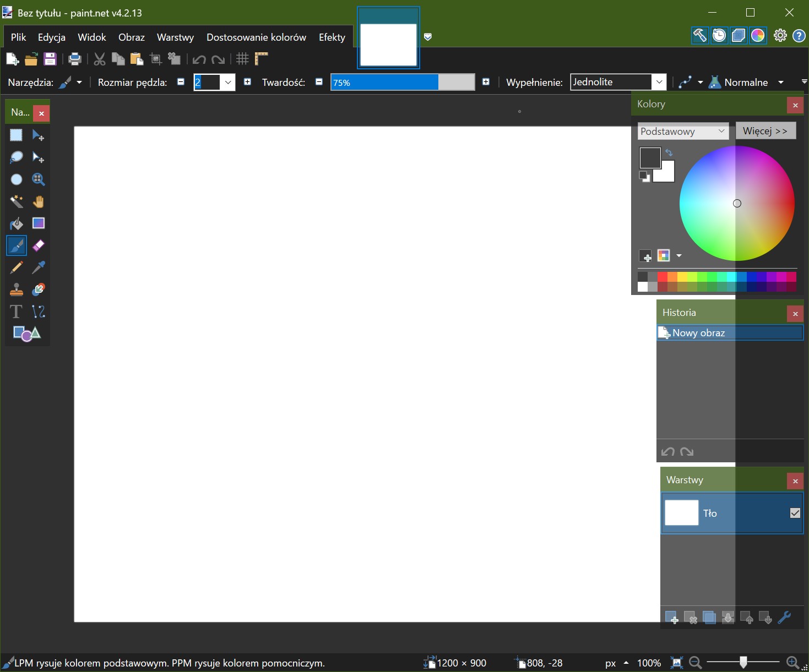Image resolution: width=809 pixels, height=672 pixels.
Task: Click the Więcej >> button in Kolory panel
Action: (765, 130)
